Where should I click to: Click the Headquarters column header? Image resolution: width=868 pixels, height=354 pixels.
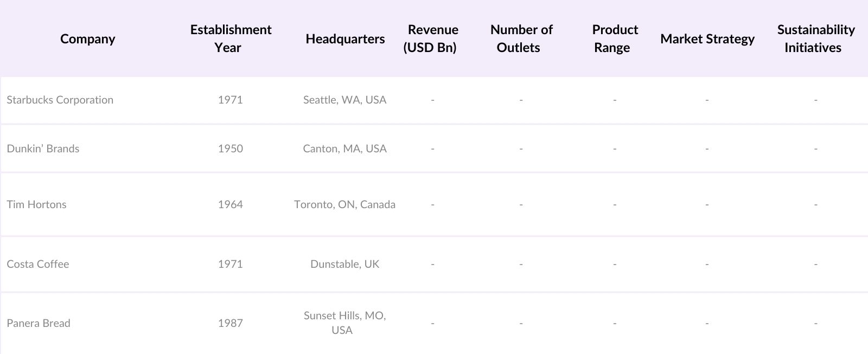(x=345, y=38)
